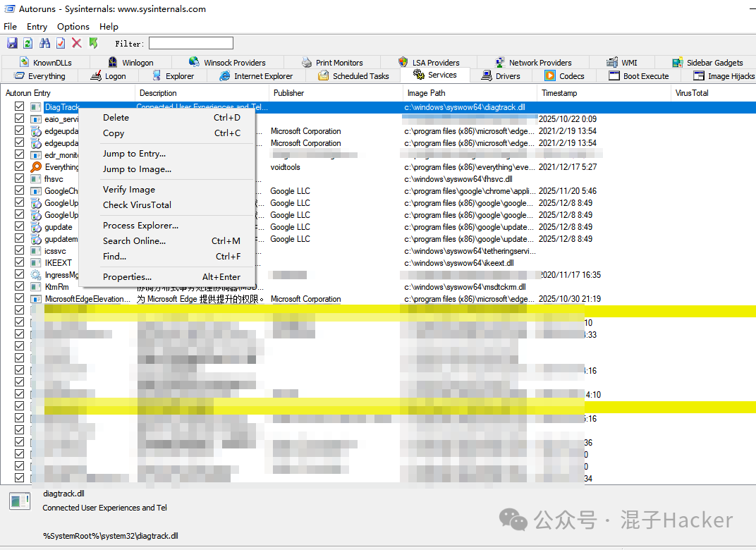Image resolution: width=756 pixels, height=550 pixels.
Task: Switch to the Scheduled Tasks tab
Action: (x=353, y=76)
